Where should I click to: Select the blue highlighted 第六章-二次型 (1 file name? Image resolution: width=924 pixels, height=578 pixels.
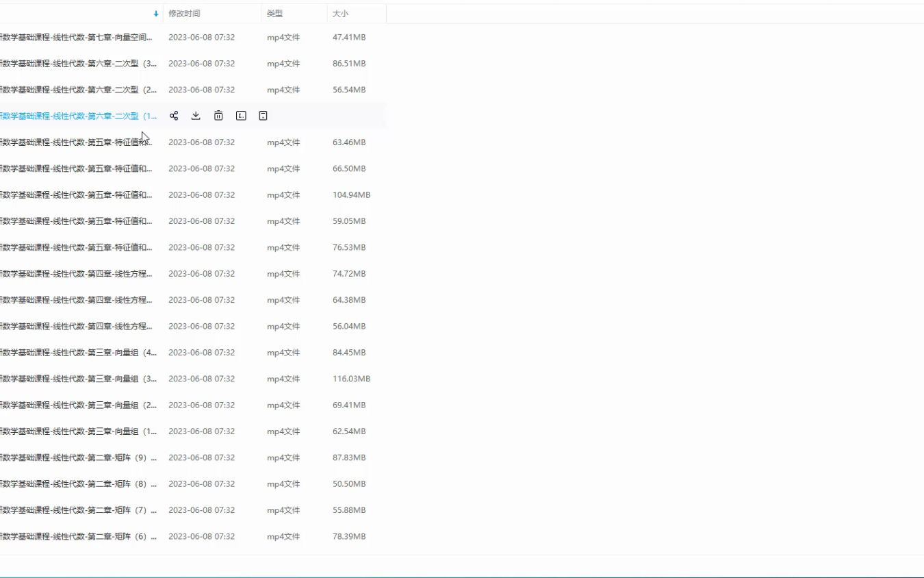tap(79, 116)
